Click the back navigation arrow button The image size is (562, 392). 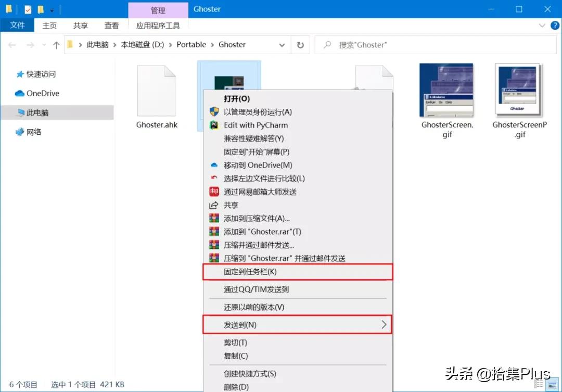(12, 45)
